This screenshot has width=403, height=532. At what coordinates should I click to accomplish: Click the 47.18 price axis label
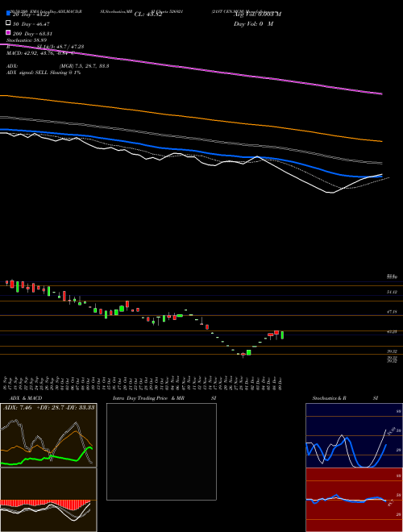pos(392,311)
